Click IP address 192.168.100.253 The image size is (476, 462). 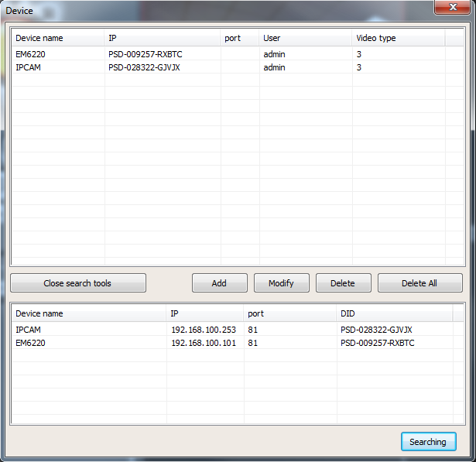pos(204,330)
